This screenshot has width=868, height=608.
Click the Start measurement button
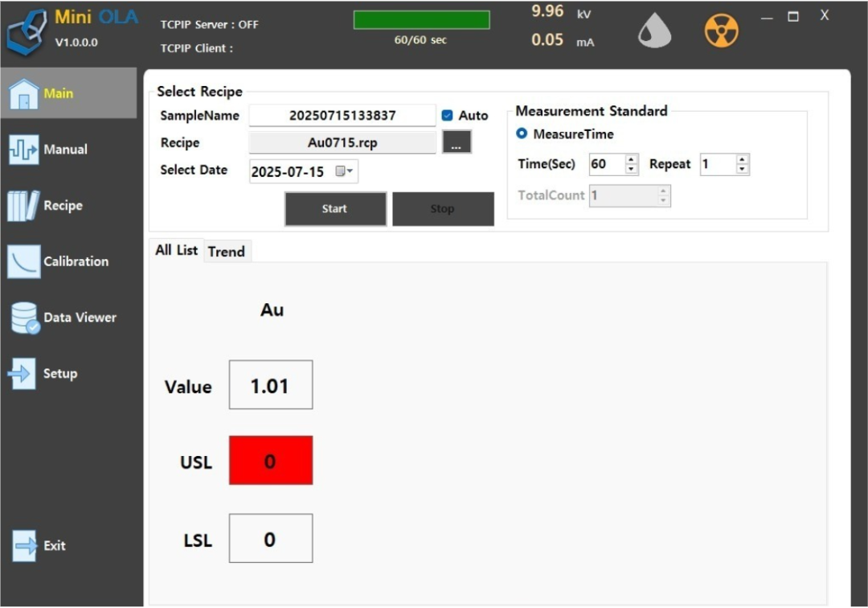click(x=335, y=209)
